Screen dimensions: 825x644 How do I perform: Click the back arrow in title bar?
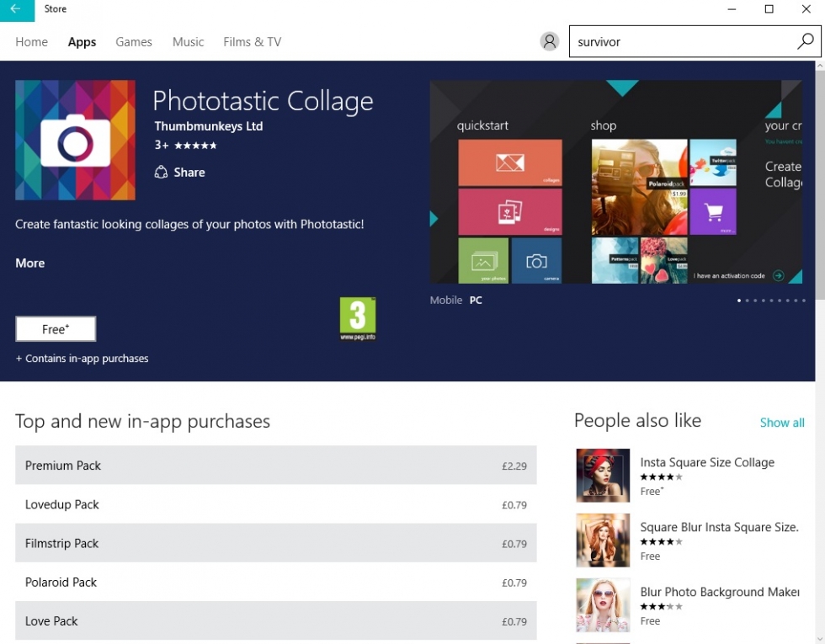click(16, 9)
